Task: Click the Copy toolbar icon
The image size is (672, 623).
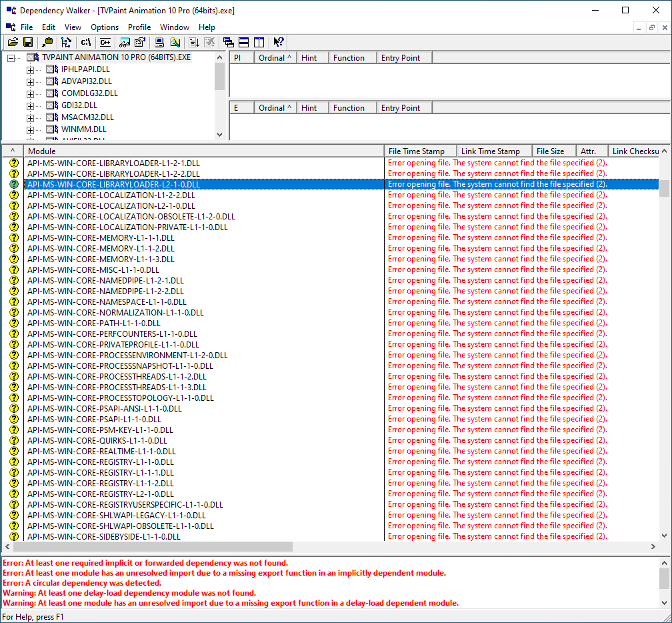Action: [47, 42]
